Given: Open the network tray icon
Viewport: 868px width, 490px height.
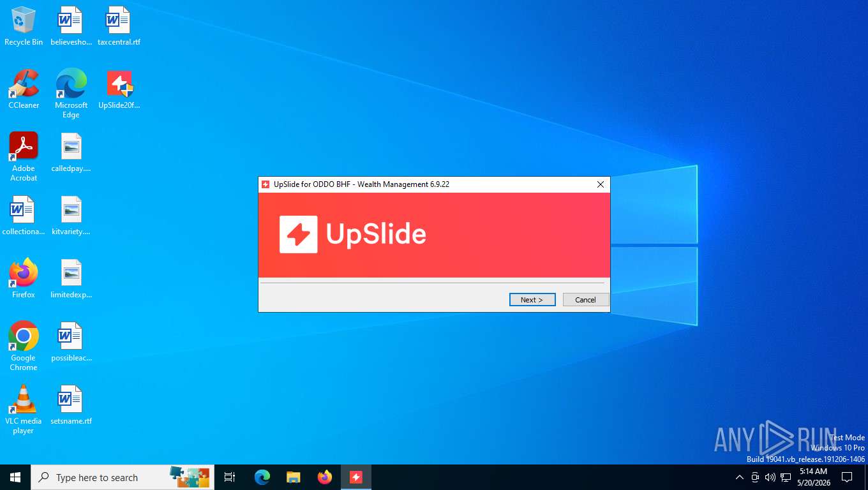Looking at the screenshot, I should click(786, 477).
